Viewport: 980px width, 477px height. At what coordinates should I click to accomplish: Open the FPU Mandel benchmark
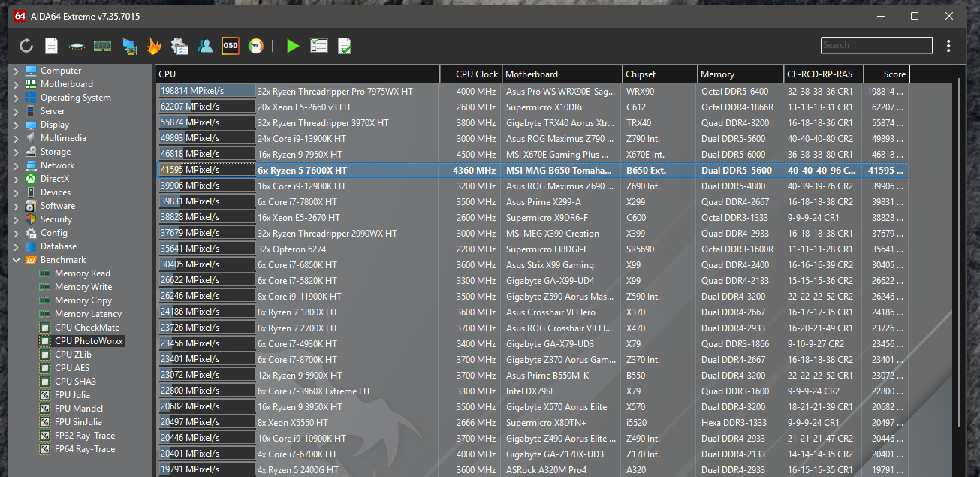pyautogui.click(x=79, y=409)
